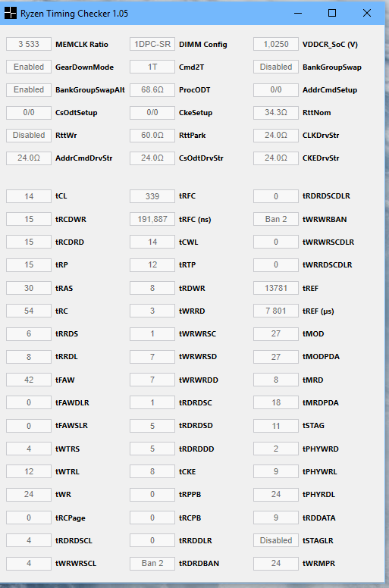Click the tPHYWRD value field
Image resolution: width=389 pixels, height=588 pixels.
[x=276, y=449]
